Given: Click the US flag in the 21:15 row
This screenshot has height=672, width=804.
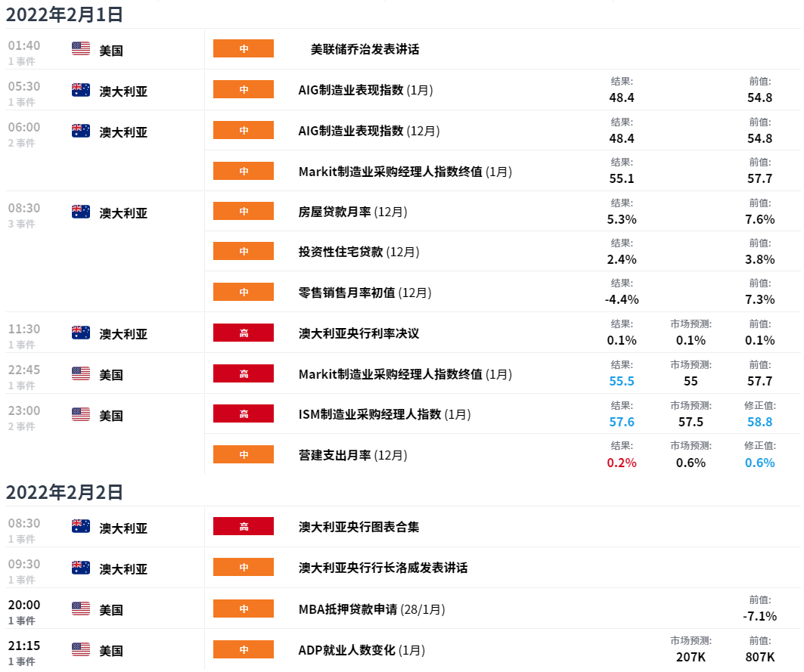Looking at the screenshot, I should [80, 649].
